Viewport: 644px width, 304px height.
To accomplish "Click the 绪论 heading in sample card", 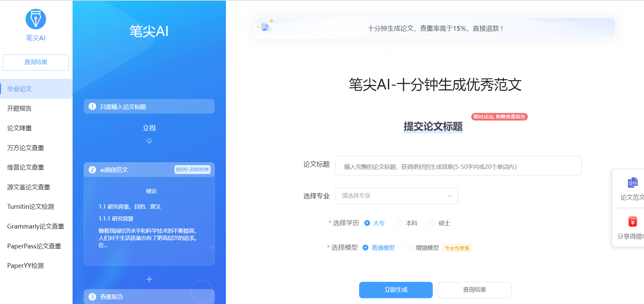I will coord(151,191).
